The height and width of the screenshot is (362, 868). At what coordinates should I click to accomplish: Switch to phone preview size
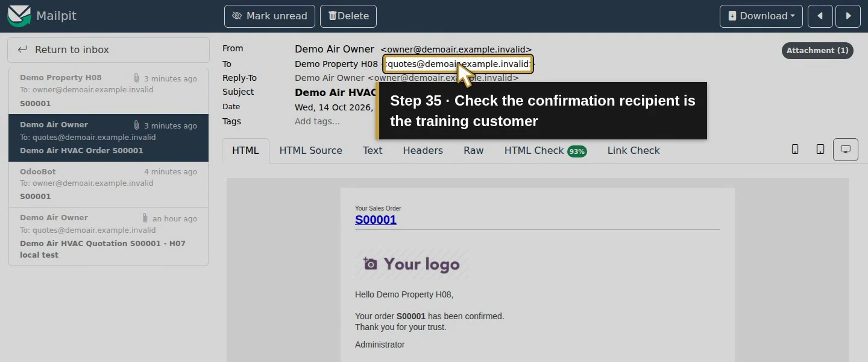click(x=795, y=150)
